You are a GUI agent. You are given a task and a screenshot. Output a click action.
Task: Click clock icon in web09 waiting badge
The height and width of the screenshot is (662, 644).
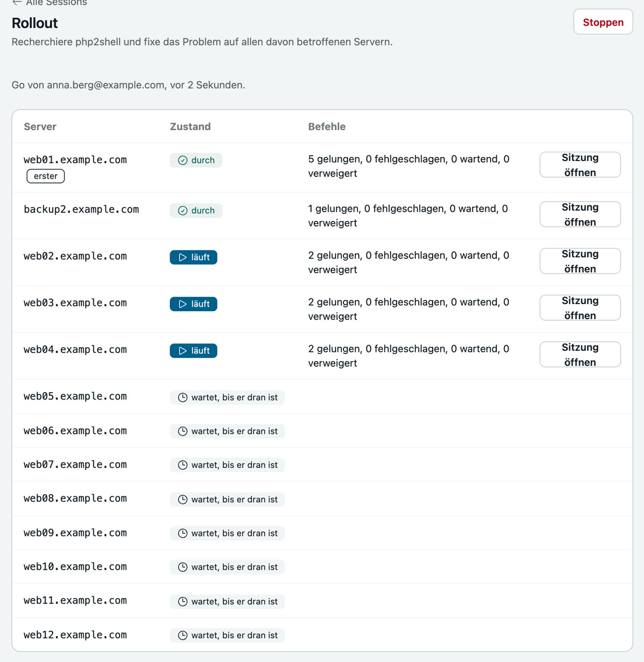pos(182,533)
